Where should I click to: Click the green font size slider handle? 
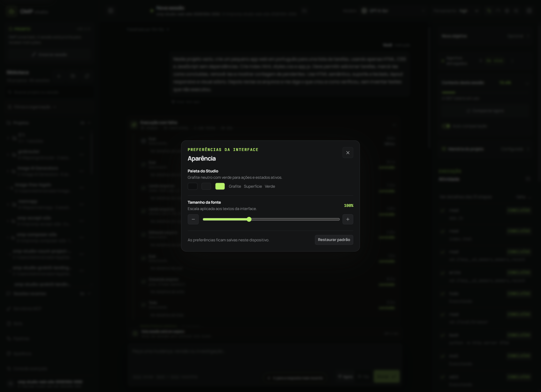tap(249, 219)
